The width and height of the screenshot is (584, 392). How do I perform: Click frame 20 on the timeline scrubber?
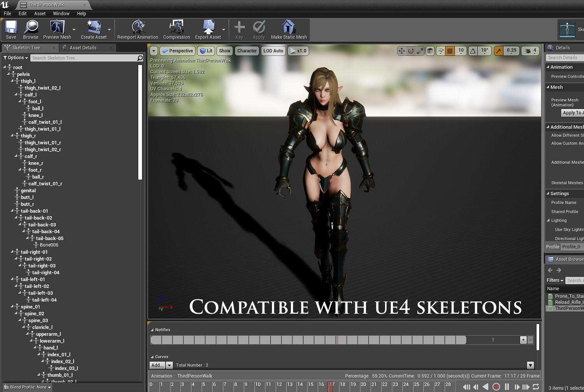point(363,385)
